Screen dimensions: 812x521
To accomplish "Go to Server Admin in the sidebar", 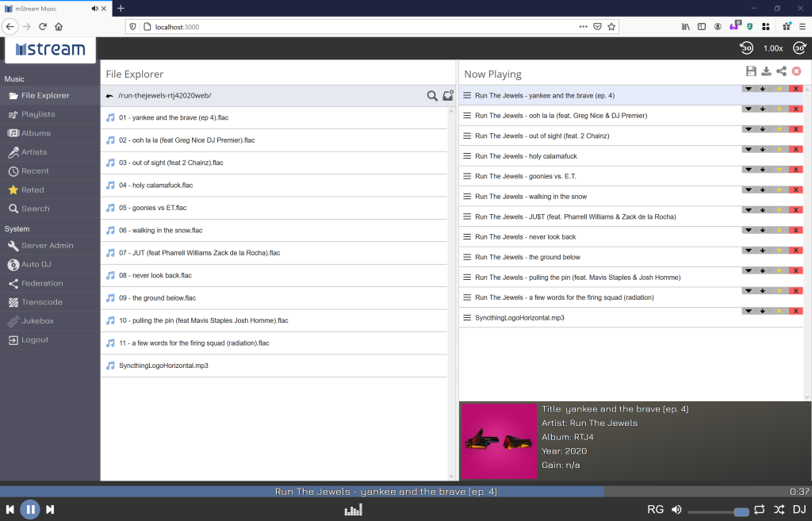I will click(x=47, y=246).
